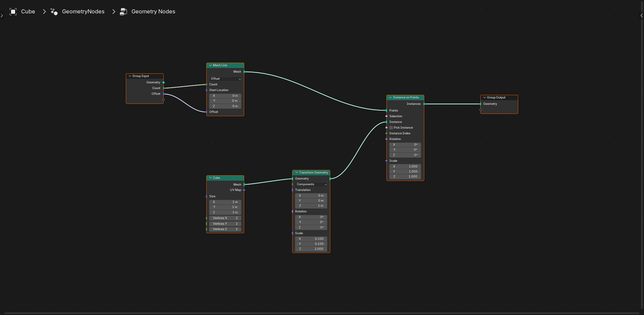Click Group Input Geometry output socket
This screenshot has width=644, height=315.
click(x=163, y=82)
